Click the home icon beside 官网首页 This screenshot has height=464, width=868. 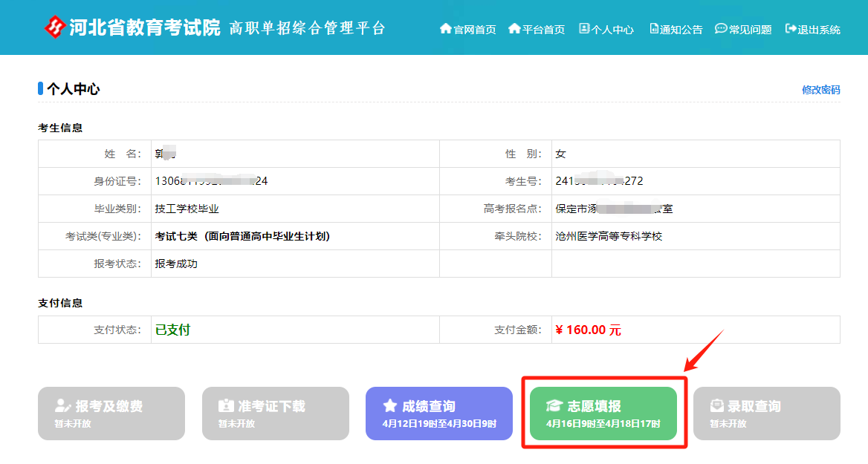[446, 29]
